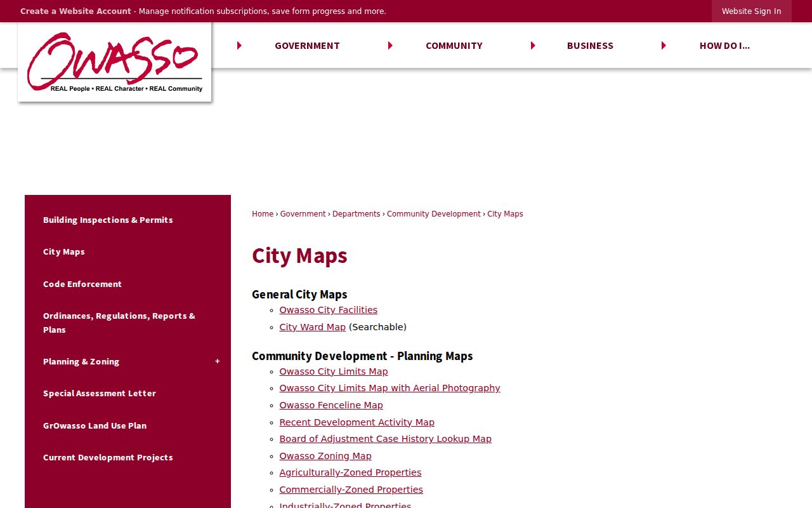Click Create a Website Account link
Image resolution: width=812 pixels, height=508 pixels.
[x=75, y=11]
